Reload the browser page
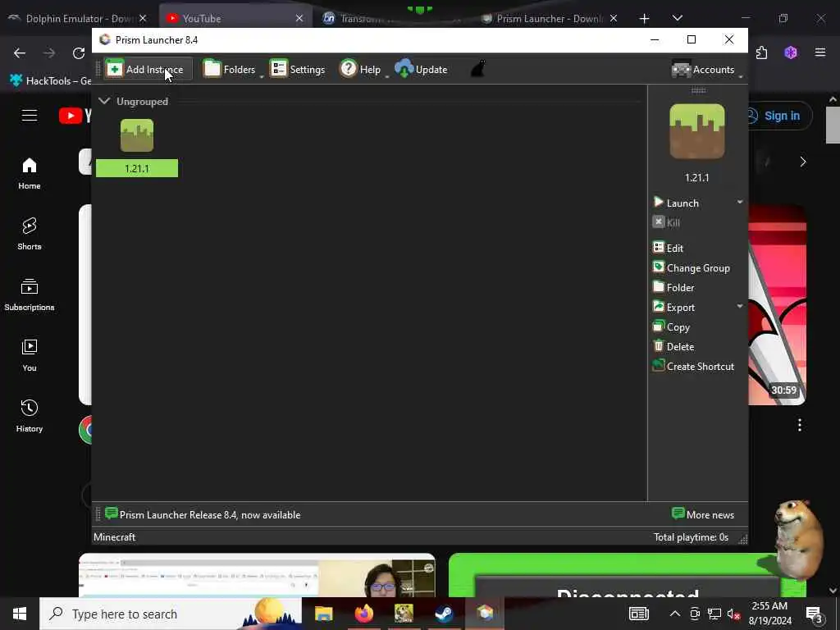Screen dimensions: 840x630 (80, 53)
